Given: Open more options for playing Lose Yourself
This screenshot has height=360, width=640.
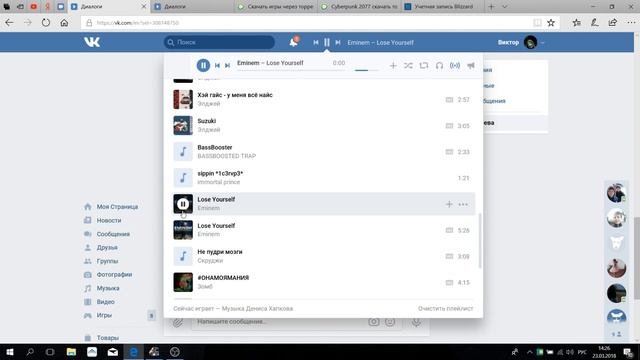Looking at the screenshot, I should [x=463, y=204].
